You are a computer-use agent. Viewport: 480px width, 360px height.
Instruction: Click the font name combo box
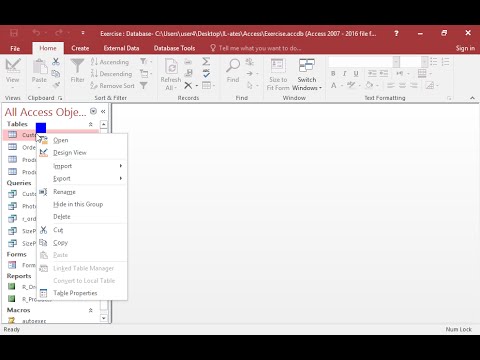pyautogui.click(x=364, y=62)
